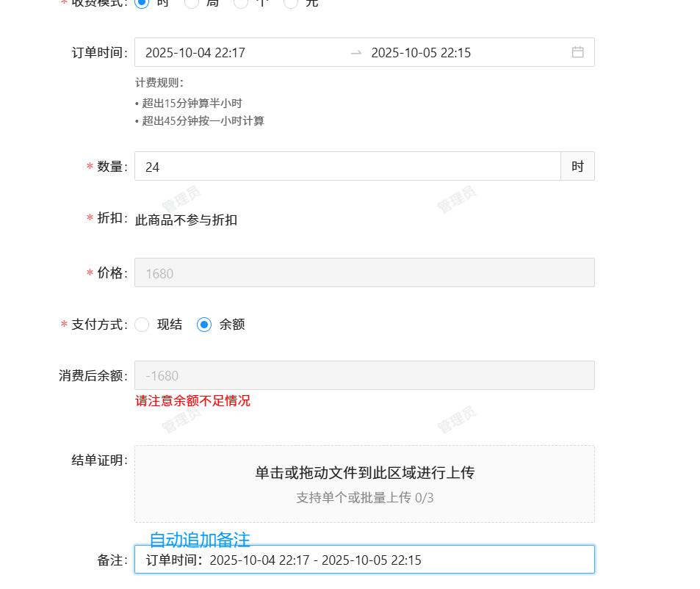The image size is (700, 589).
Task: Click the 消费后余额 field showing -1680
Action: click(364, 376)
